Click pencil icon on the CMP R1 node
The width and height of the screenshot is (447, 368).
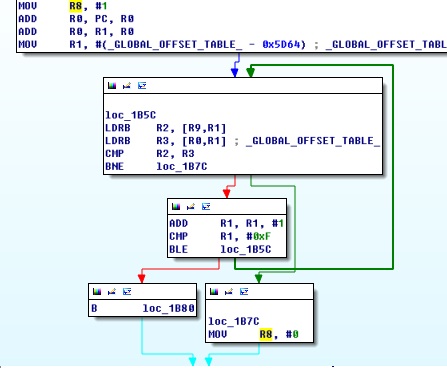(191, 207)
